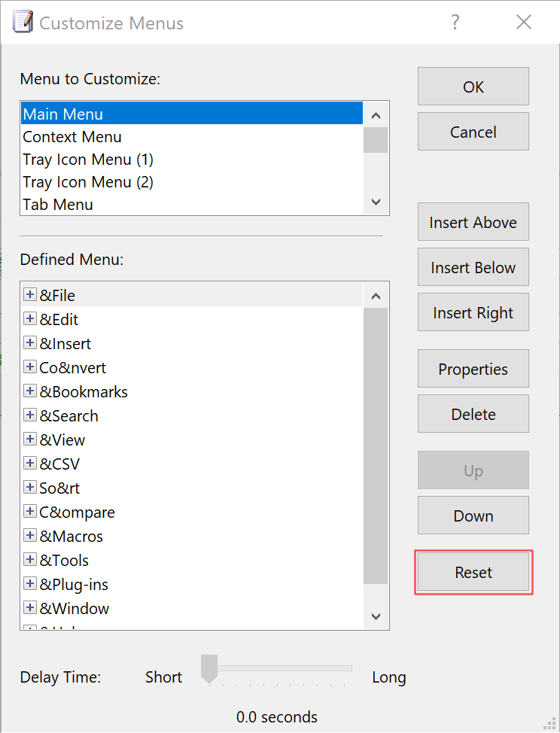This screenshot has width=560, height=733.
Task: Select the Co&nvert item text
Action: (72, 368)
